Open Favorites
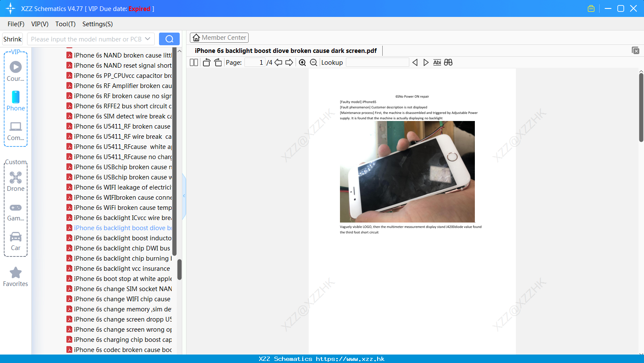 pyautogui.click(x=16, y=277)
